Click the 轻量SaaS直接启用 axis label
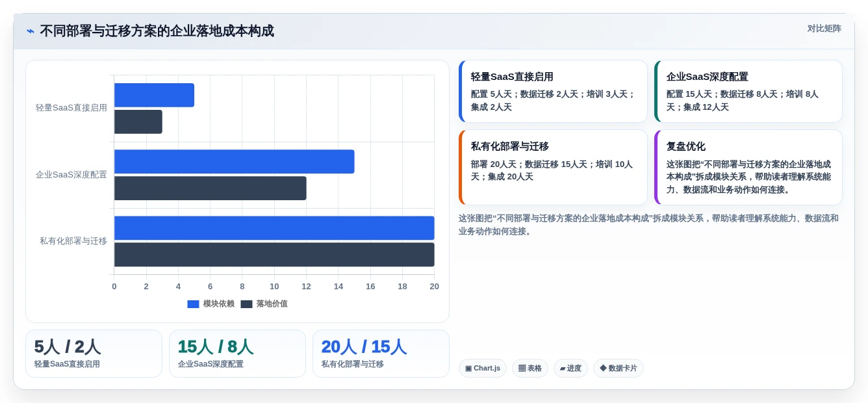This screenshot has height=403, width=868. [71, 108]
